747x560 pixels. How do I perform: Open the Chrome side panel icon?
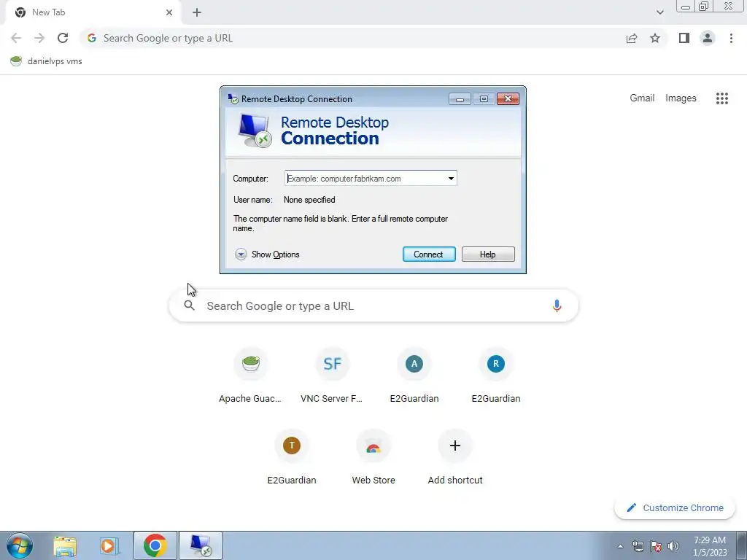click(684, 38)
